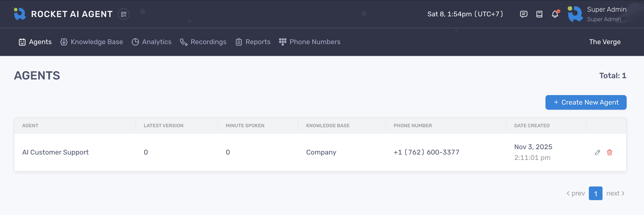Open the Phone Numbers tab

[x=310, y=42]
